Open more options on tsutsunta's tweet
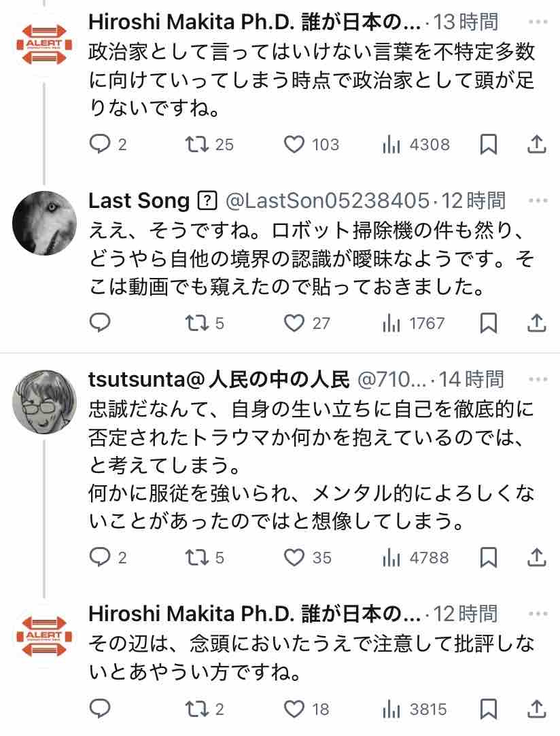This screenshot has width=560, height=736. [x=538, y=379]
